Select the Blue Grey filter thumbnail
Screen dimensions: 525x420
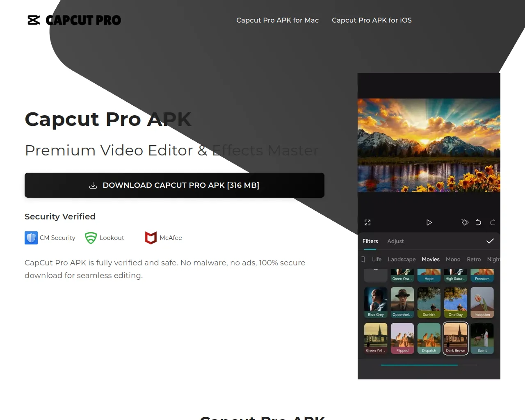pyautogui.click(x=376, y=302)
